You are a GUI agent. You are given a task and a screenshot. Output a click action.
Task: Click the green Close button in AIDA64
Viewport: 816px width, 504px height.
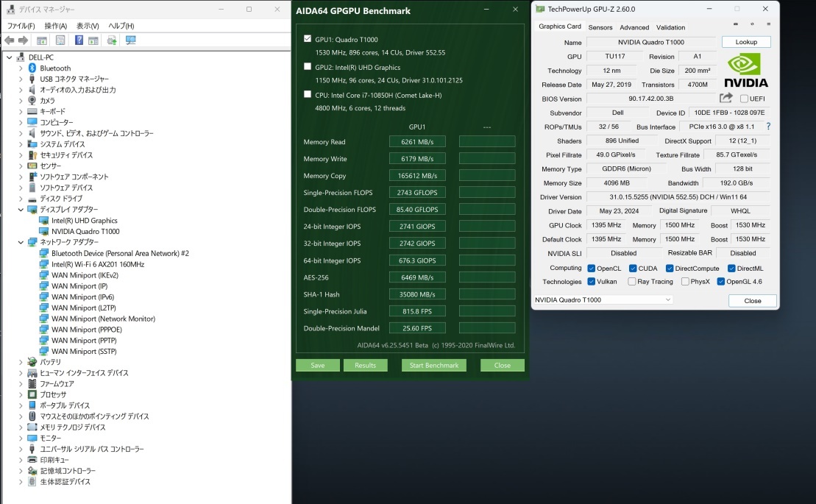(503, 365)
